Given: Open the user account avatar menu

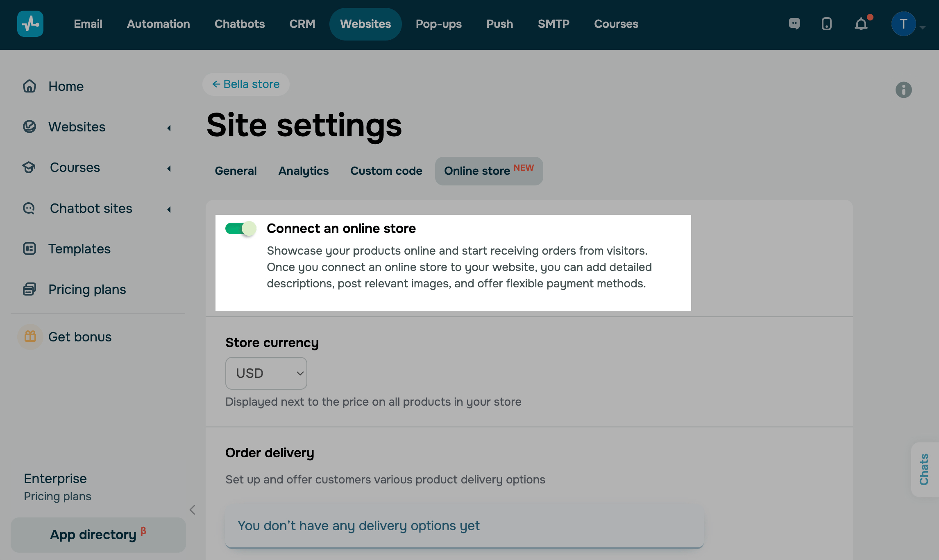Looking at the screenshot, I should tap(904, 24).
